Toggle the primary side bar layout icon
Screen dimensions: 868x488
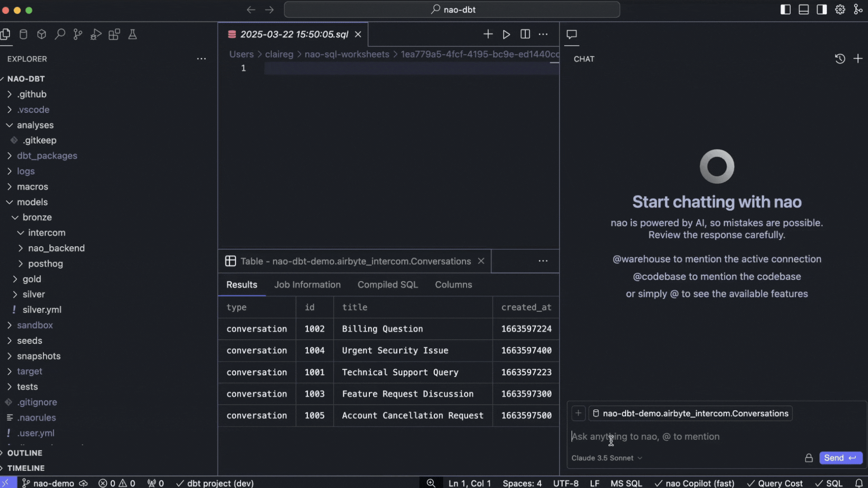[785, 9]
